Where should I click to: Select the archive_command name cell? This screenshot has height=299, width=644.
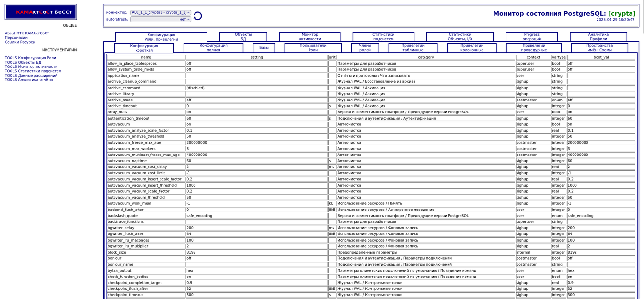146,88
